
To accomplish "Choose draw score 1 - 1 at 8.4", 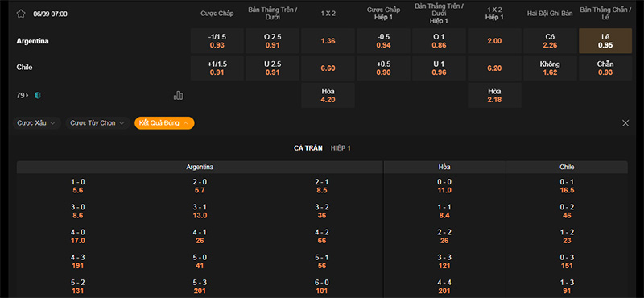I will coord(444,211).
